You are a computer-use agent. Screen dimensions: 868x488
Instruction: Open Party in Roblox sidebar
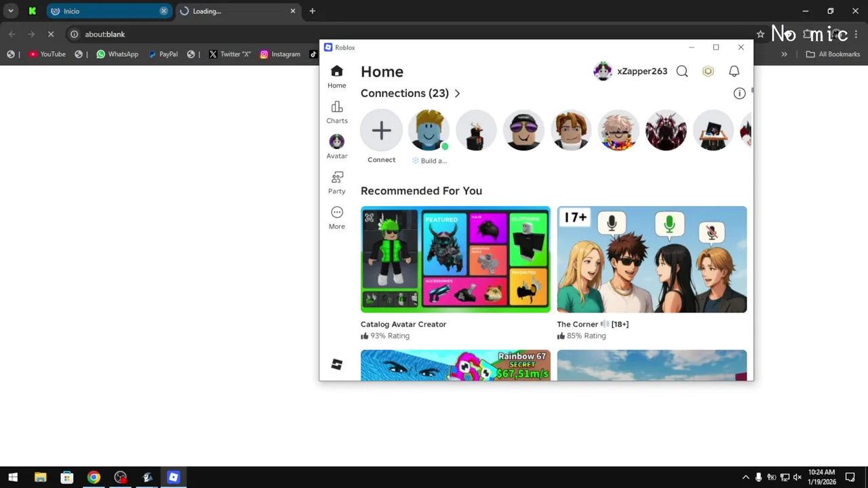[x=337, y=183]
